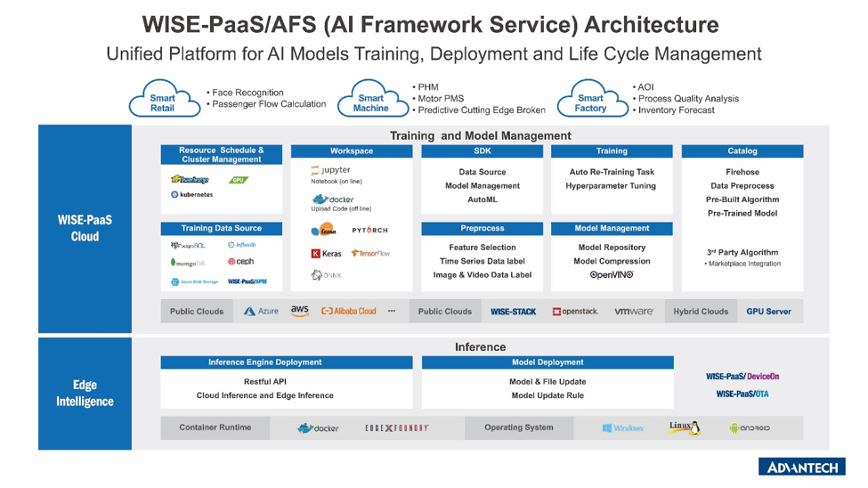
Task: Click the Training Data Source header
Action: (222, 228)
